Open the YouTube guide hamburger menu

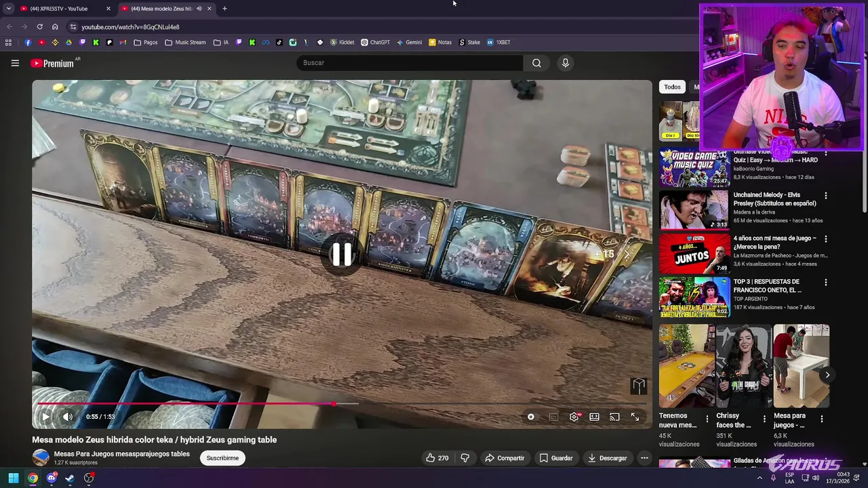15,63
